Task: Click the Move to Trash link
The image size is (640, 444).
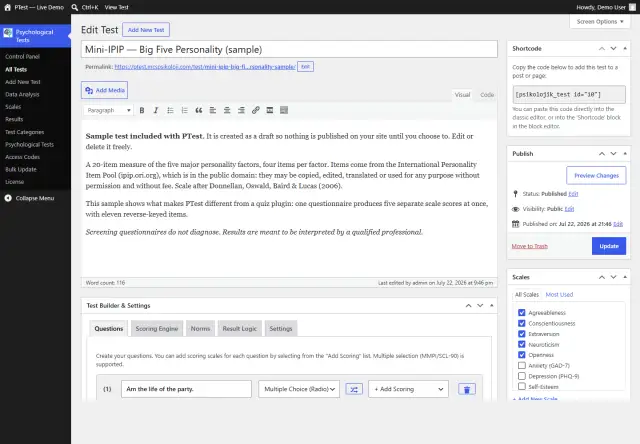Action: 529,246
